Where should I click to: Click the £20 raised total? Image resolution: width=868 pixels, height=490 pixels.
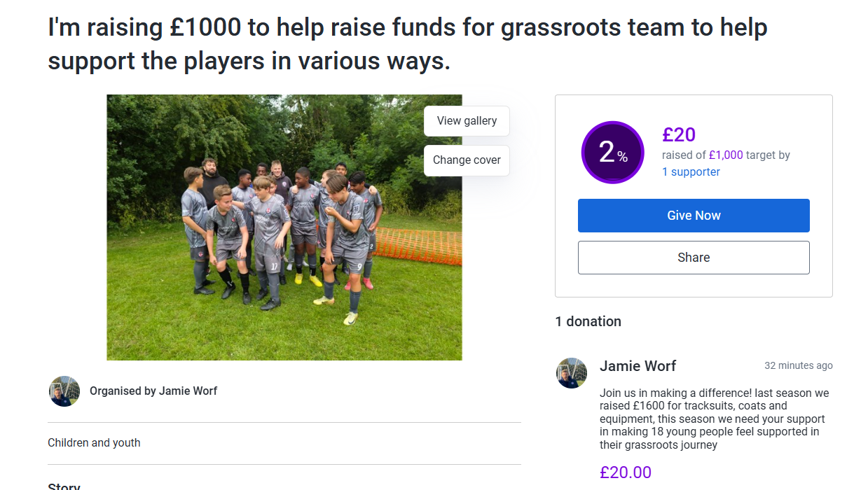pyautogui.click(x=679, y=134)
